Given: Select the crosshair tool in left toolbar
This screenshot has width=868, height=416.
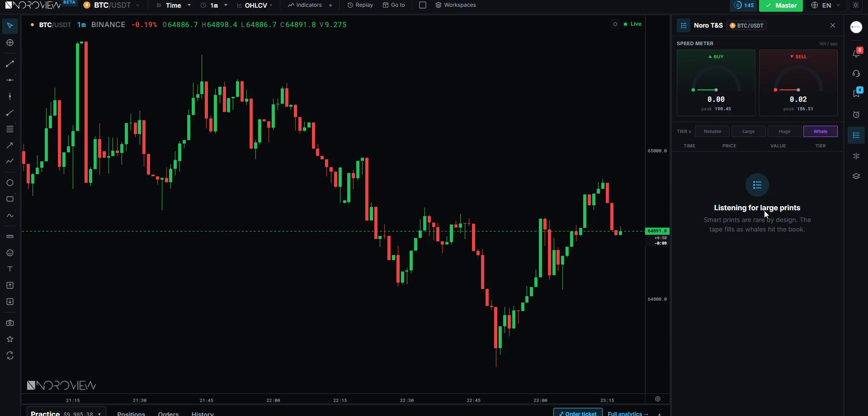Looking at the screenshot, I should pos(10,43).
